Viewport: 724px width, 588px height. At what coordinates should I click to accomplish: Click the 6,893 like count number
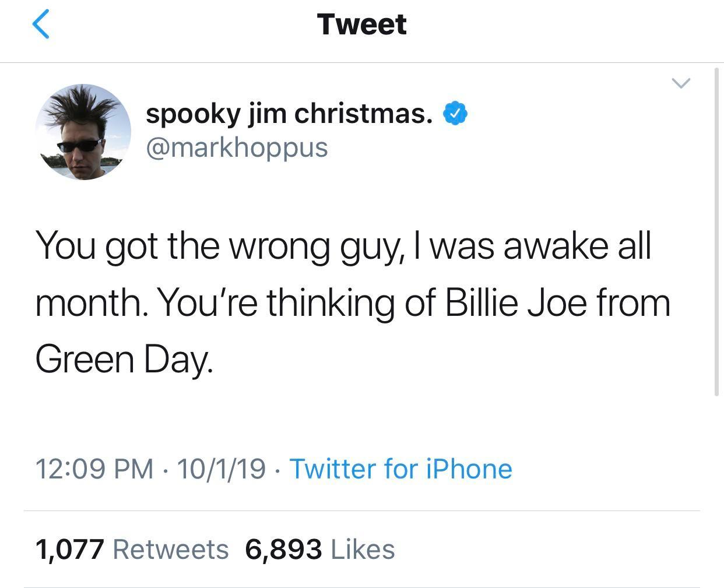283,549
